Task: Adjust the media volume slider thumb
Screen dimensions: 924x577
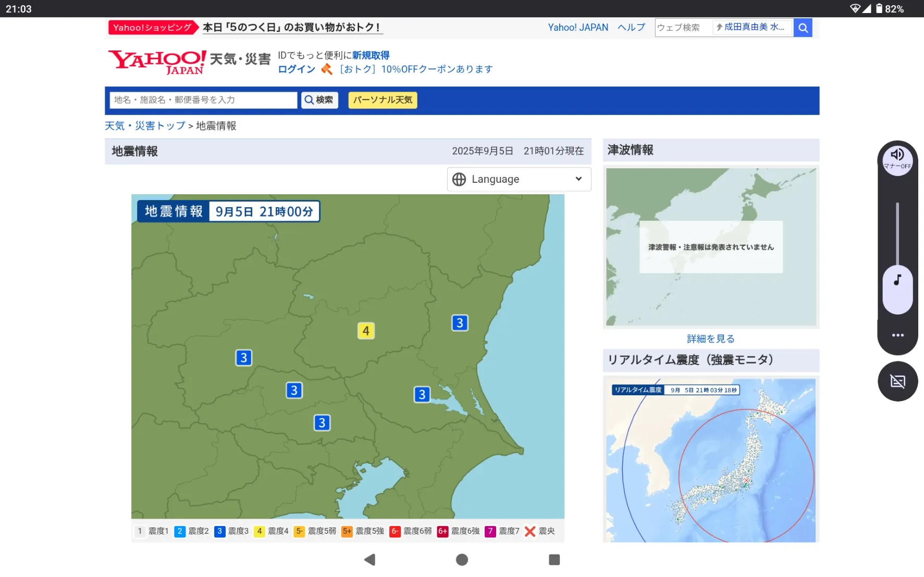Action: pyautogui.click(x=897, y=290)
